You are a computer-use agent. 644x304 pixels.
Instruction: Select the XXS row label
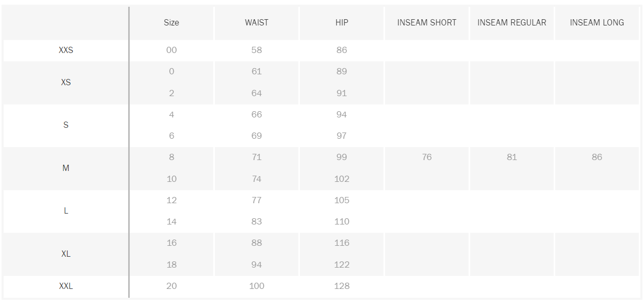(x=66, y=50)
